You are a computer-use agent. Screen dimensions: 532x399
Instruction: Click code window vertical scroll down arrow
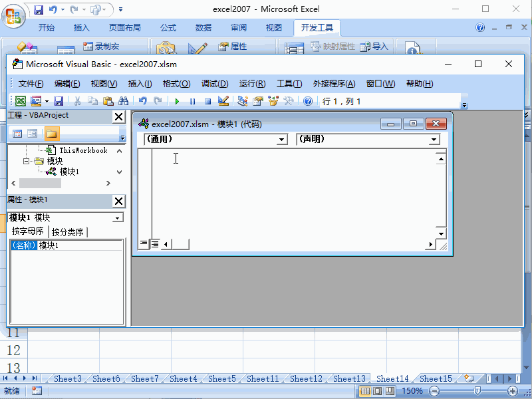[x=441, y=233]
